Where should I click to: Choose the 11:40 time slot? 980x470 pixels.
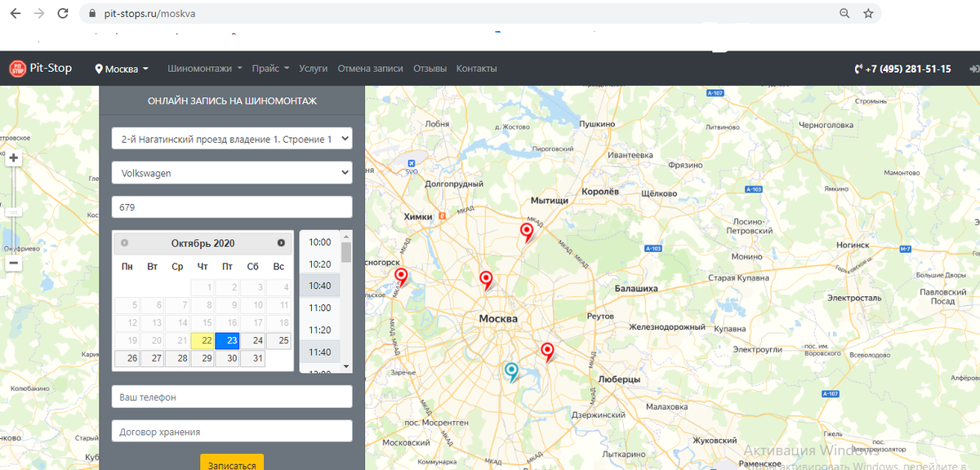coord(320,352)
